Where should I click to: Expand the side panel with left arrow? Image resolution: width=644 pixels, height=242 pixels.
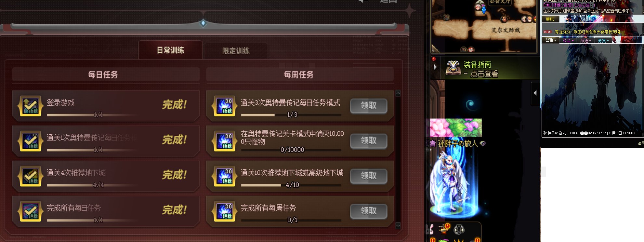click(535, 93)
